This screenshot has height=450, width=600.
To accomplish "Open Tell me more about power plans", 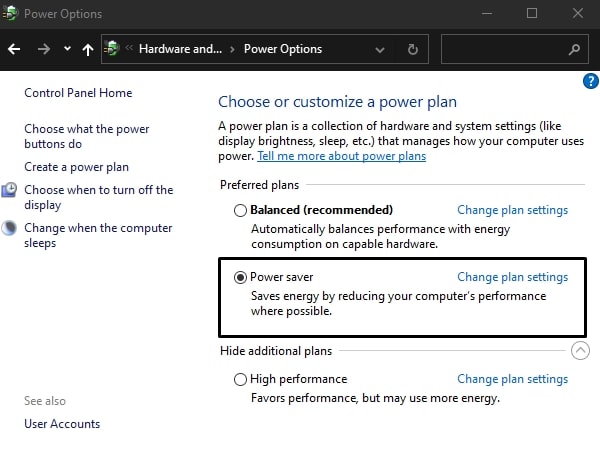I will click(341, 156).
